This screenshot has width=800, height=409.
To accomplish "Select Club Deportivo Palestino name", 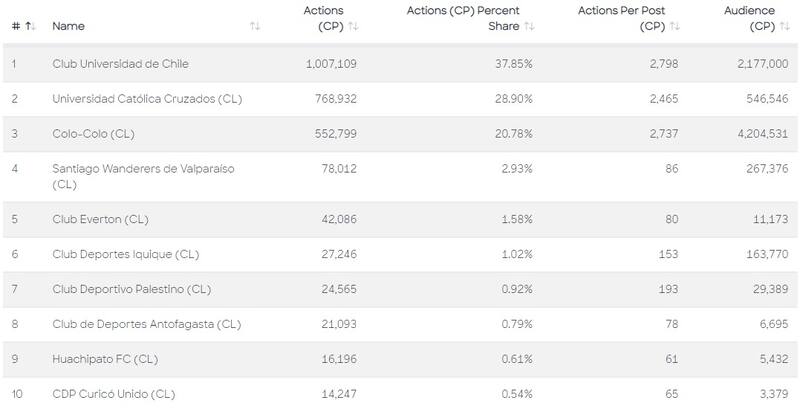I will pos(131,289).
